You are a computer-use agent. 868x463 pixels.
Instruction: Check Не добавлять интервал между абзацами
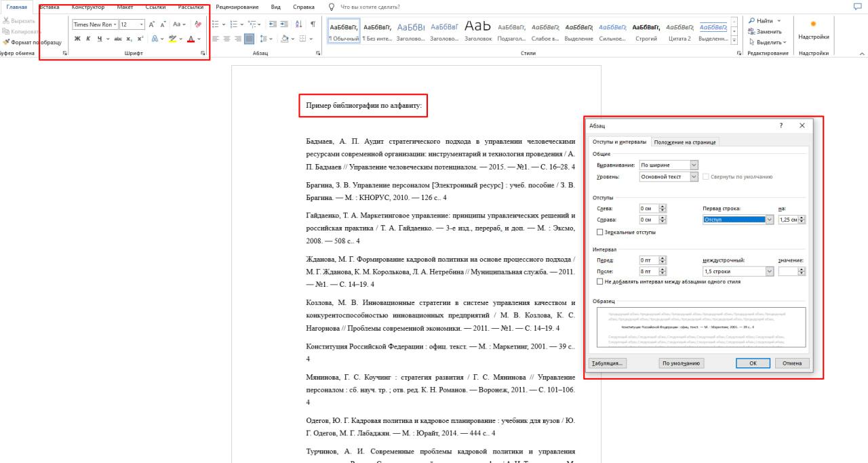pos(599,281)
